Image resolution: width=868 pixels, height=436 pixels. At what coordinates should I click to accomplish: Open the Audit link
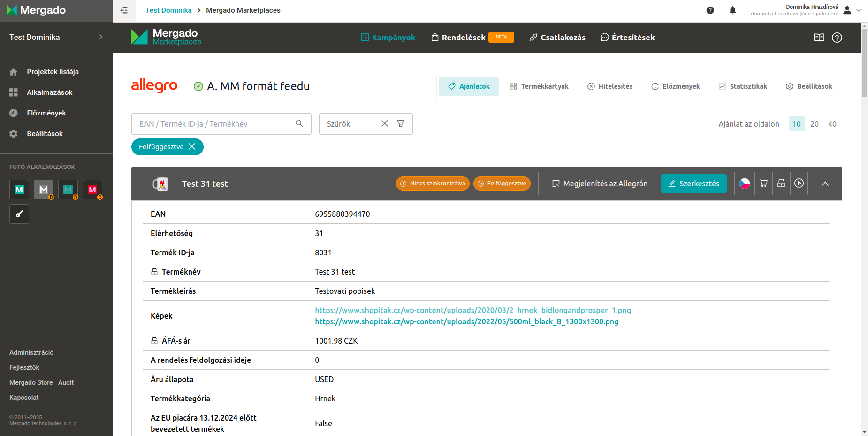pos(66,382)
